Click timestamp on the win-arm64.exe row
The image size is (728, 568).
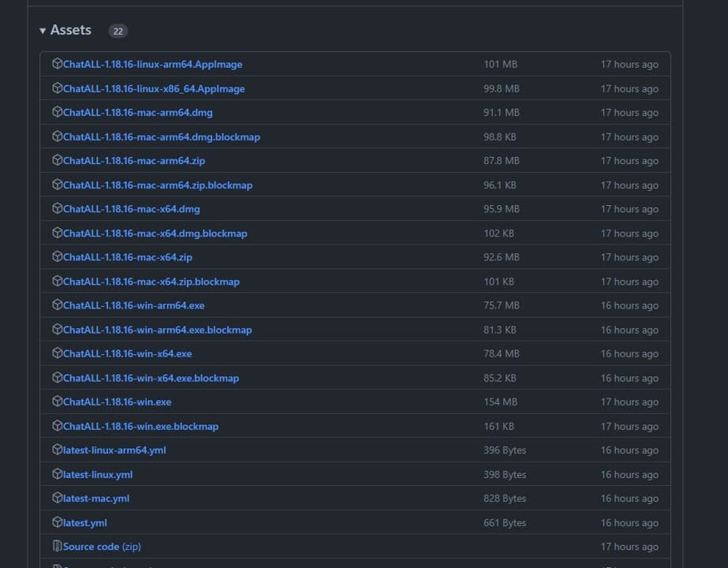tap(629, 305)
